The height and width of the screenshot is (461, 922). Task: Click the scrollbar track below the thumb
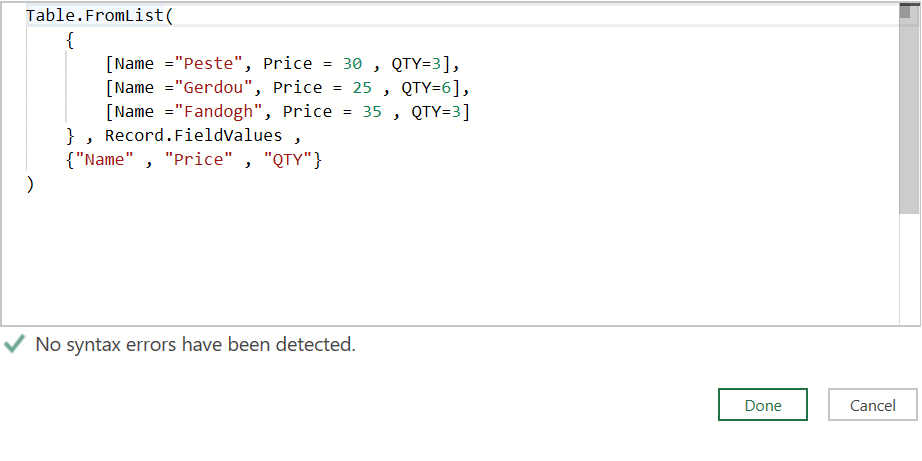[x=910, y=268]
